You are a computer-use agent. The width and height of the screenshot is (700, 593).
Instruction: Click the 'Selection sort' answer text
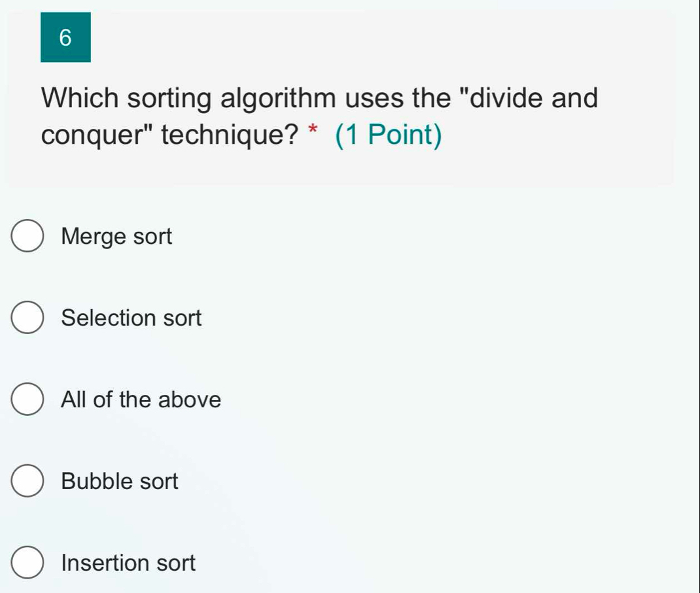point(131,318)
